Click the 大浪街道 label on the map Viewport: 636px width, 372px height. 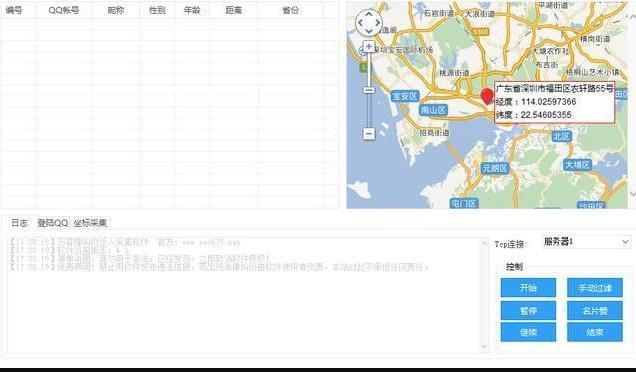[x=480, y=13]
